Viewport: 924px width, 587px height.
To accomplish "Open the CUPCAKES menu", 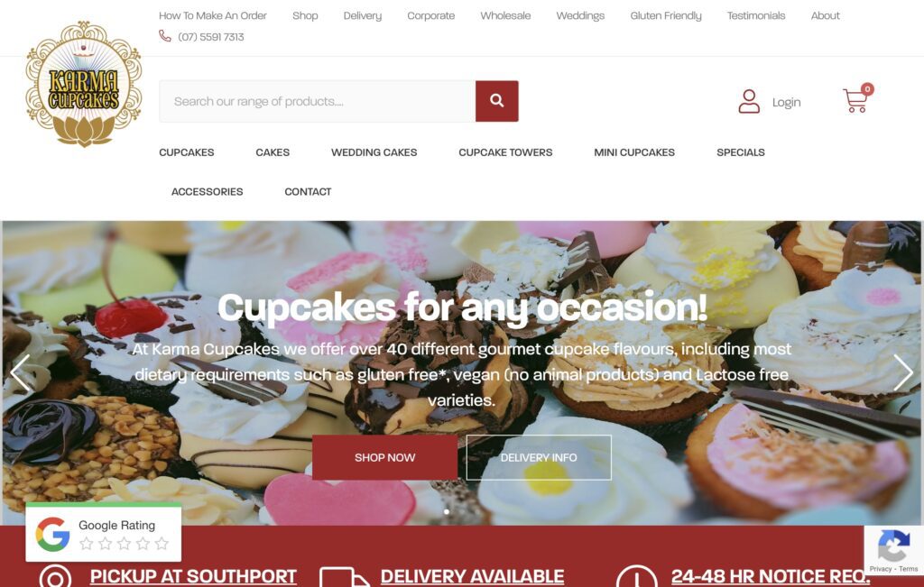I will tap(186, 152).
